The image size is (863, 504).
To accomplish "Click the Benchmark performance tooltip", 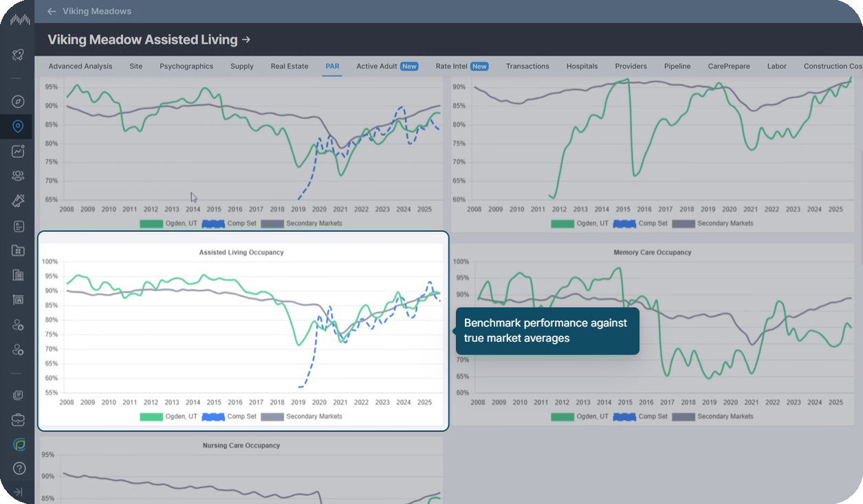I will 547,331.
